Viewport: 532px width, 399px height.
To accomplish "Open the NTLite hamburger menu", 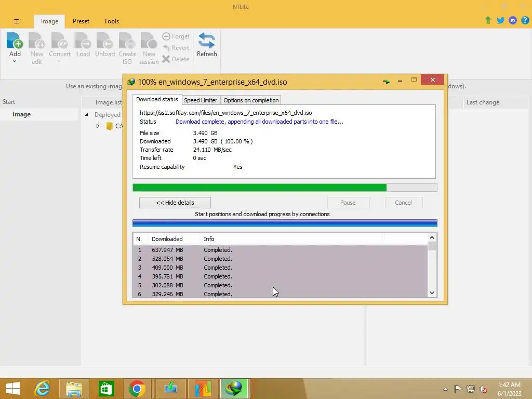I will coord(16,21).
